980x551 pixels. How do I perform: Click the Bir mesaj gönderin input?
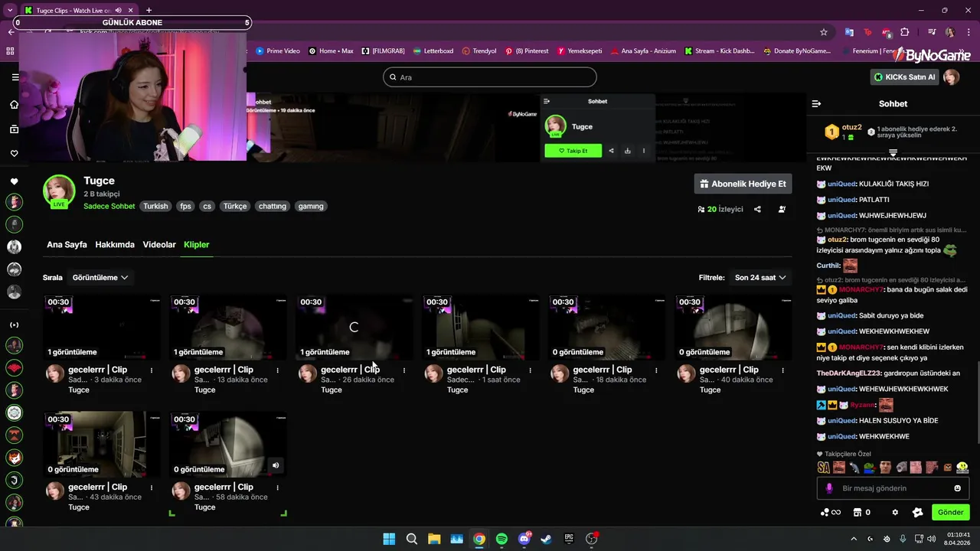(894, 488)
